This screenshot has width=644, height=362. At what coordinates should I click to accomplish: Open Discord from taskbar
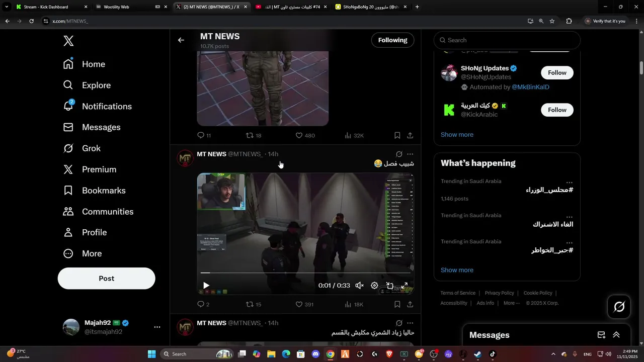click(x=315, y=354)
